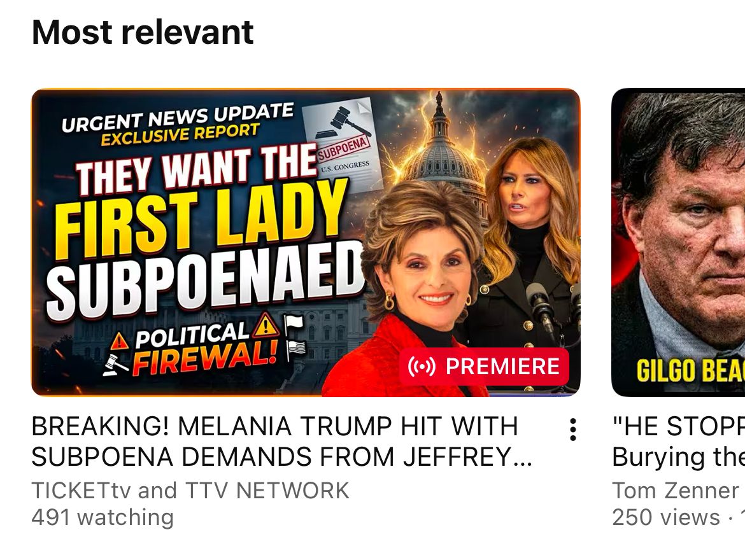The image size is (745, 560).
Task: Click the 491 watching viewer count
Action: coord(103,517)
